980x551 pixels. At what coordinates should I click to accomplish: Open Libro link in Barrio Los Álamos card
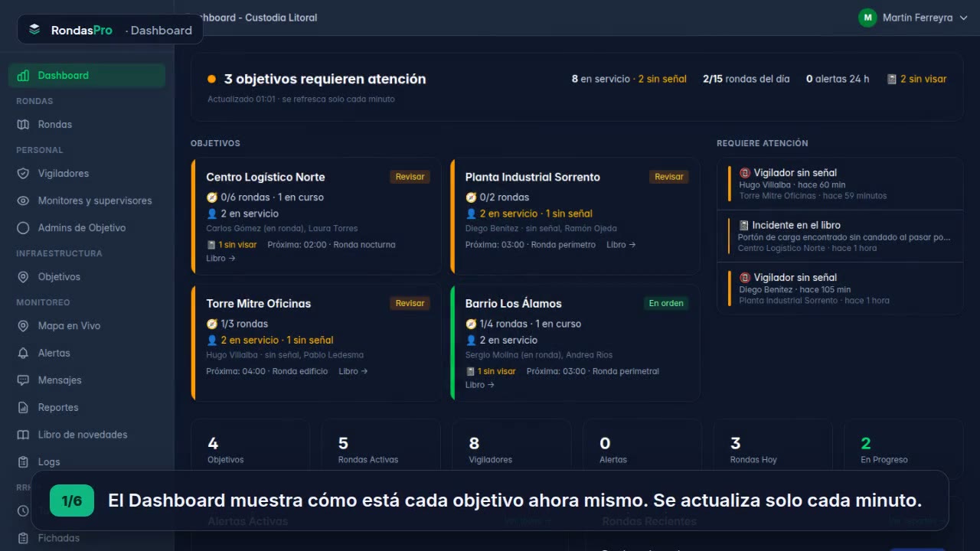480,385
